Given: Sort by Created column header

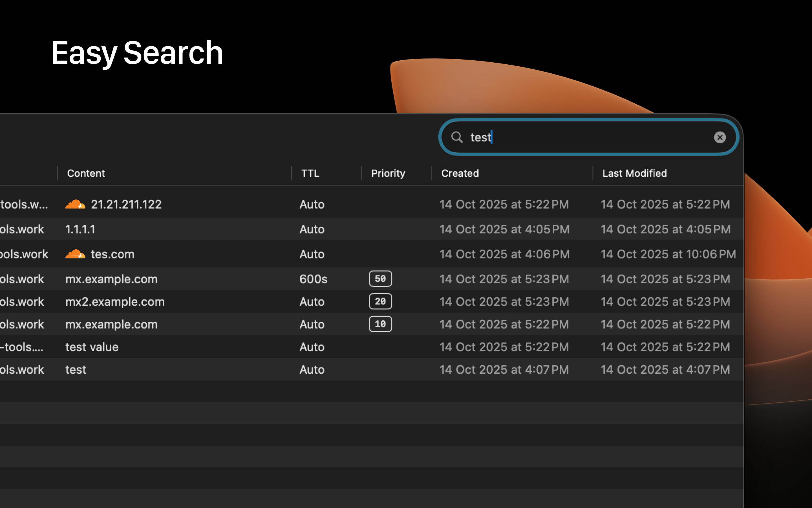Looking at the screenshot, I should pos(460,173).
